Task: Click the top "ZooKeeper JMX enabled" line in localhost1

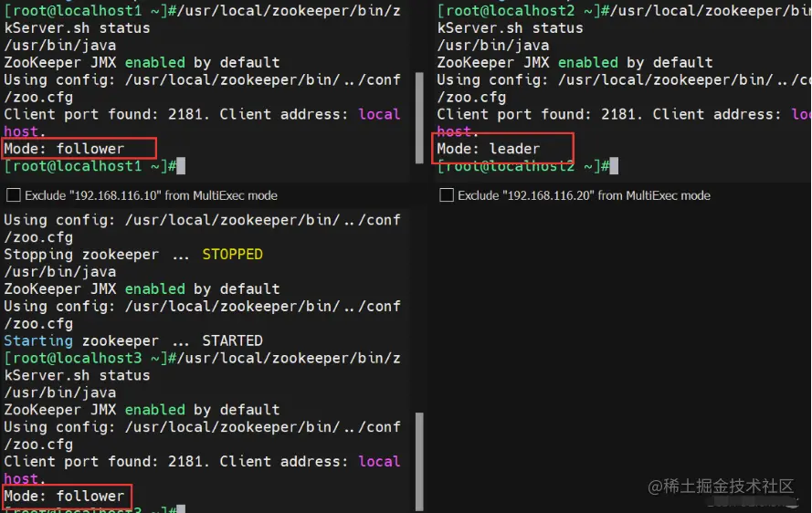Action: (142, 63)
